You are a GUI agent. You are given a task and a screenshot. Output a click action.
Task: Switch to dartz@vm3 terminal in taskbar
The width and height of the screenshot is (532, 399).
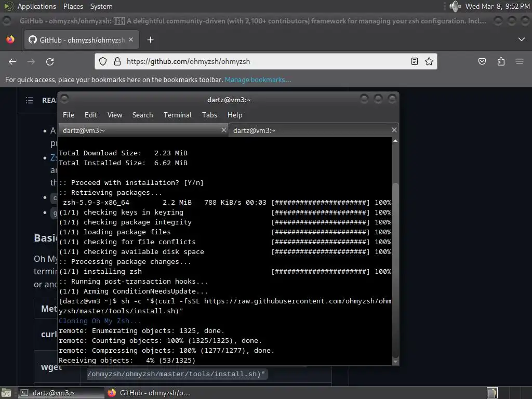click(61, 393)
